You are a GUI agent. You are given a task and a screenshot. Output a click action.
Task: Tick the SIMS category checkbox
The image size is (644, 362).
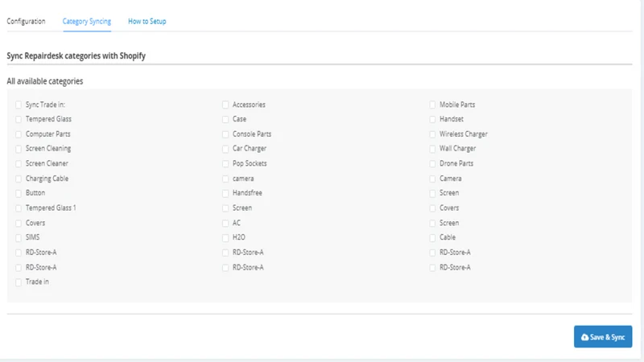(x=19, y=237)
